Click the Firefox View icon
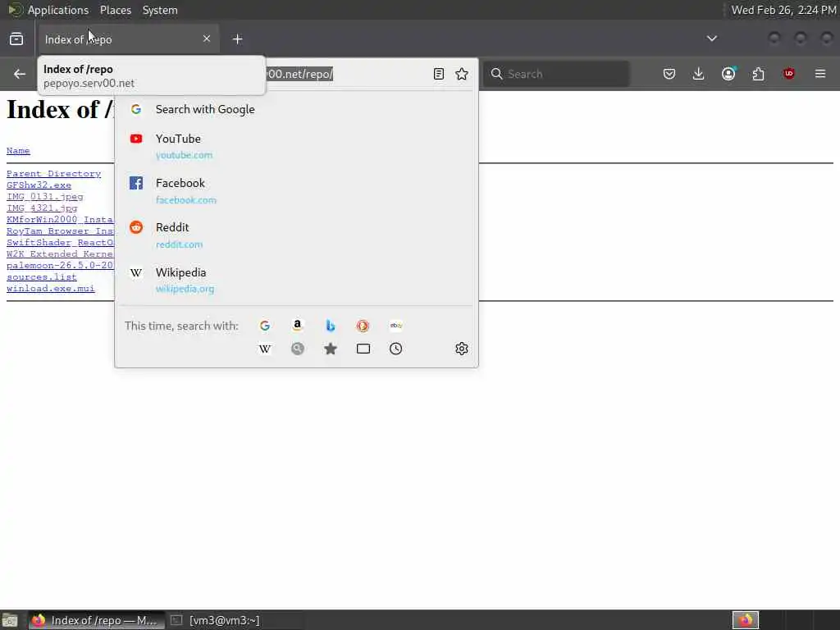This screenshot has width=840, height=630. 16,39
